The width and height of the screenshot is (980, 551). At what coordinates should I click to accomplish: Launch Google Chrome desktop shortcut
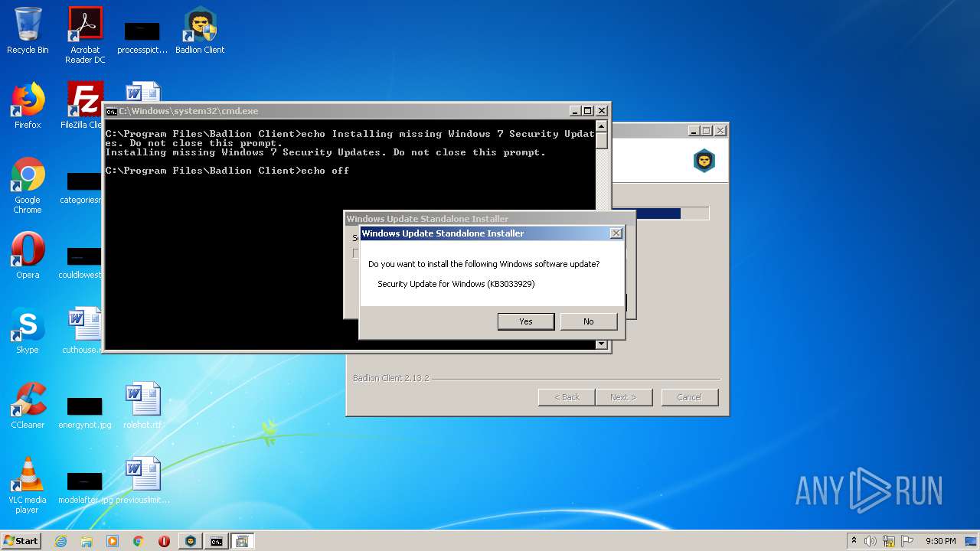click(x=28, y=185)
